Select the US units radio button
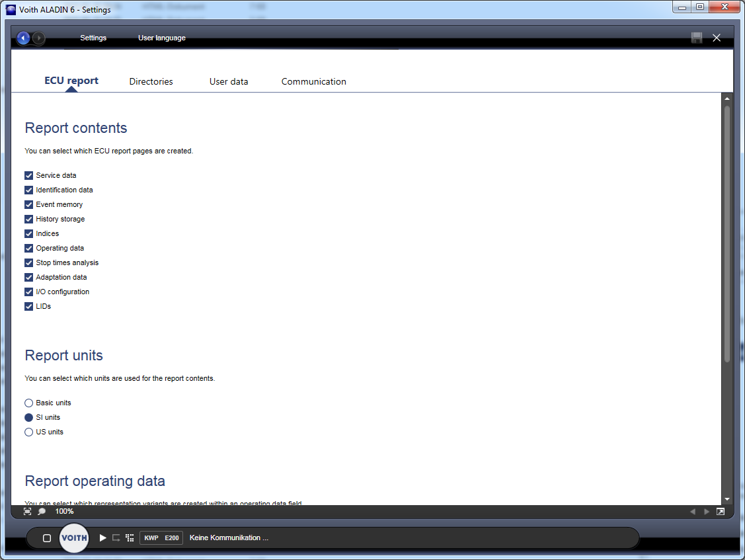The height and width of the screenshot is (560, 745). [29, 432]
